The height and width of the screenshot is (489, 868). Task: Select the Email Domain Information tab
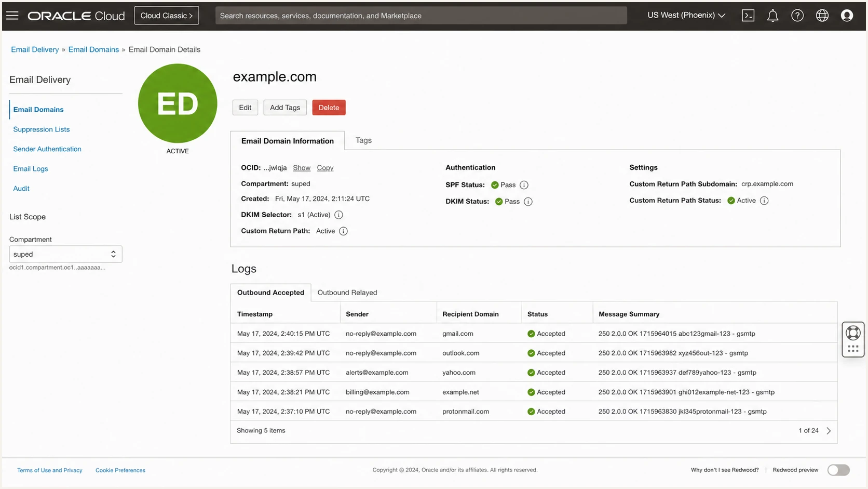click(288, 141)
